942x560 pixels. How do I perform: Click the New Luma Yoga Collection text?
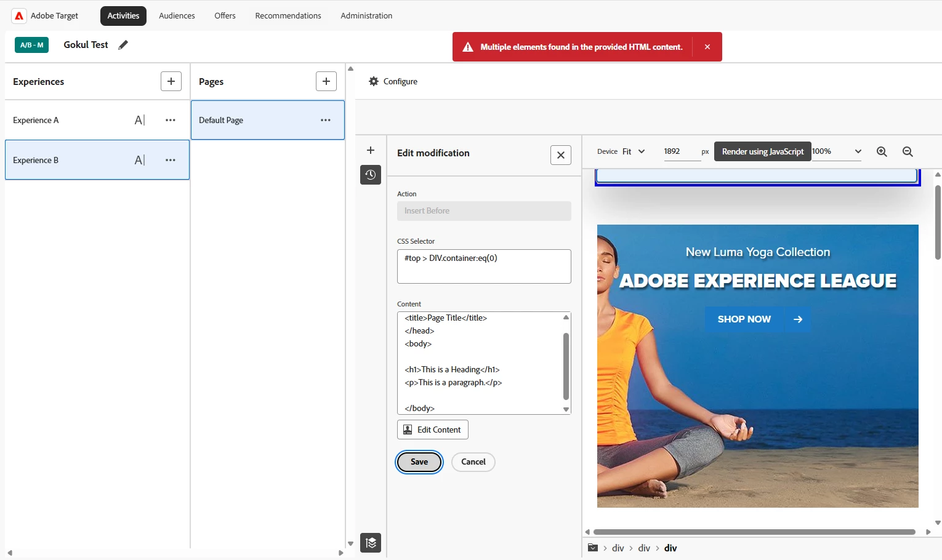click(758, 252)
